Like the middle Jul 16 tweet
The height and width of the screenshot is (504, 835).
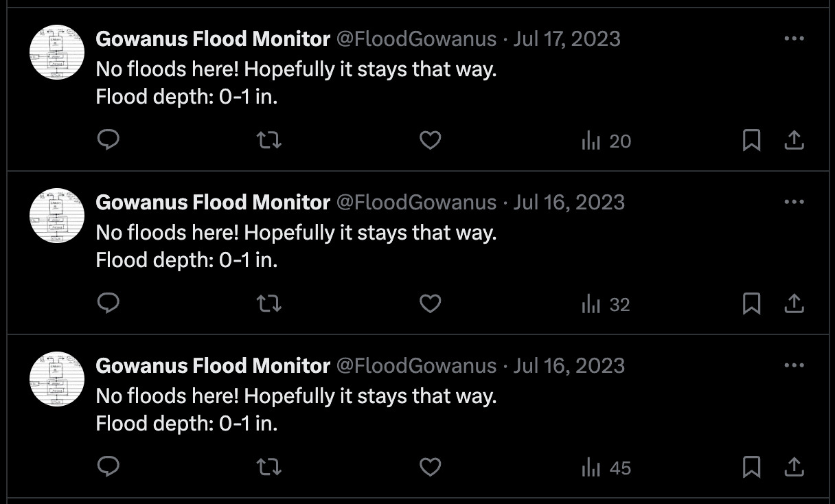(430, 303)
